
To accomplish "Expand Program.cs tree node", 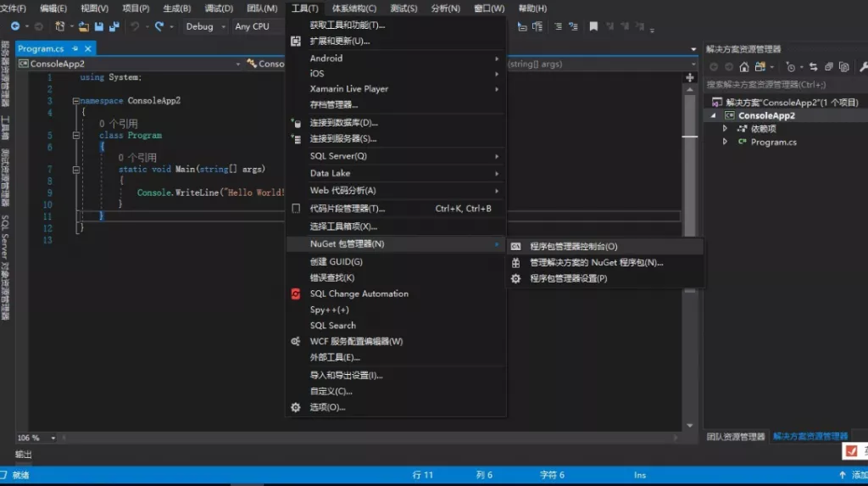I will [725, 142].
